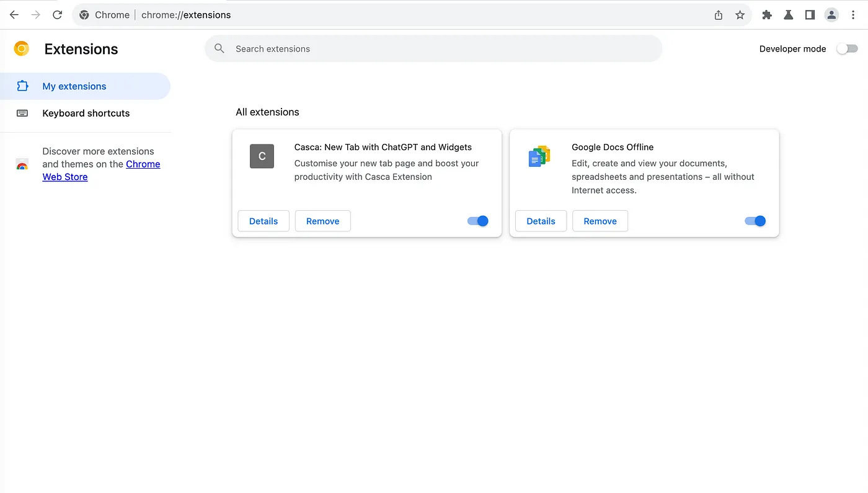Go back with the browser back arrow
This screenshot has height=493, width=868.
pyautogui.click(x=14, y=15)
